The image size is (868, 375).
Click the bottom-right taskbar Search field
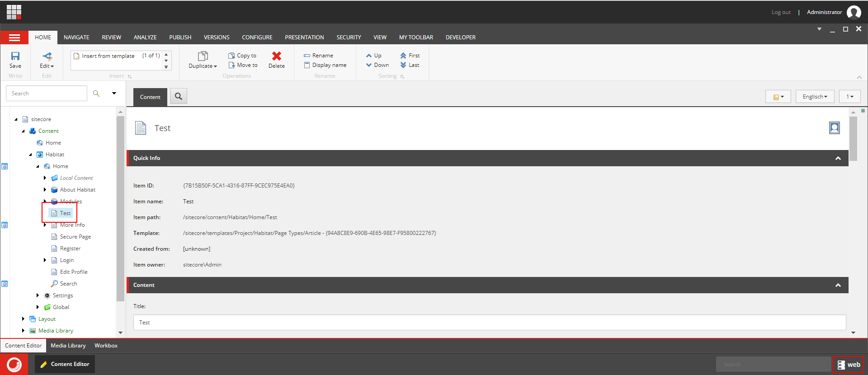coord(774,365)
